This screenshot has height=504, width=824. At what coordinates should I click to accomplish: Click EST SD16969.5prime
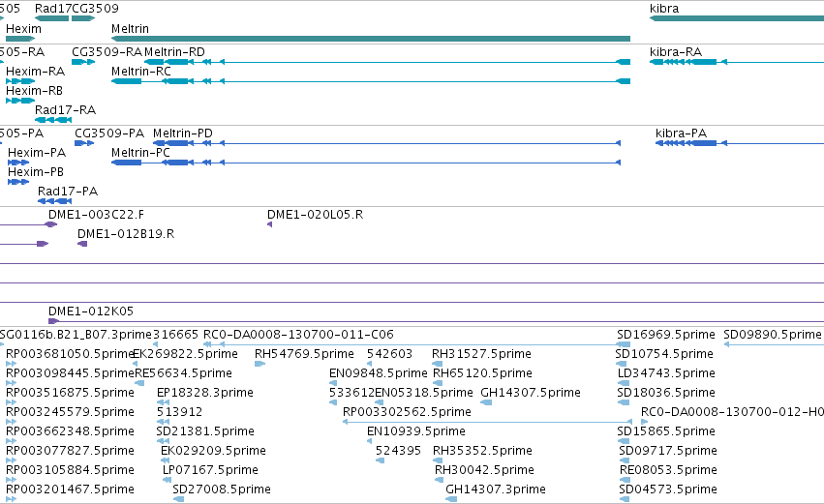click(x=666, y=335)
